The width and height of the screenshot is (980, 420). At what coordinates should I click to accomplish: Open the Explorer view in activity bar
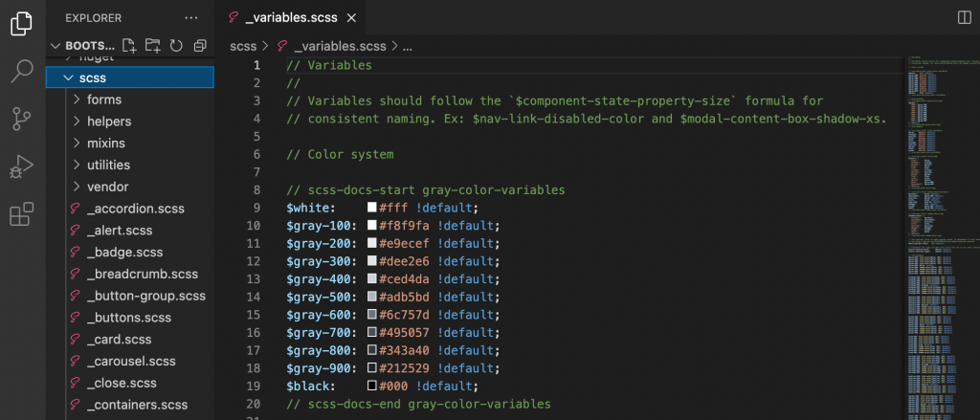(x=22, y=22)
